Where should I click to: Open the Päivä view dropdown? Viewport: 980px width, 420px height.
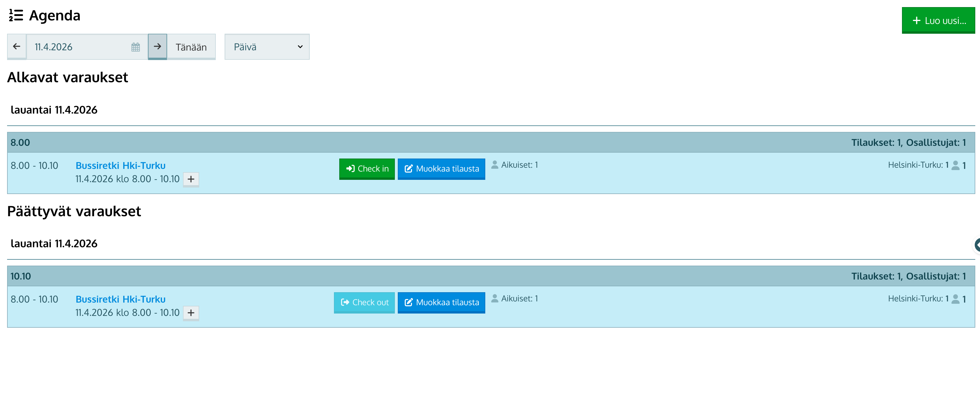pyautogui.click(x=267, y=46)
